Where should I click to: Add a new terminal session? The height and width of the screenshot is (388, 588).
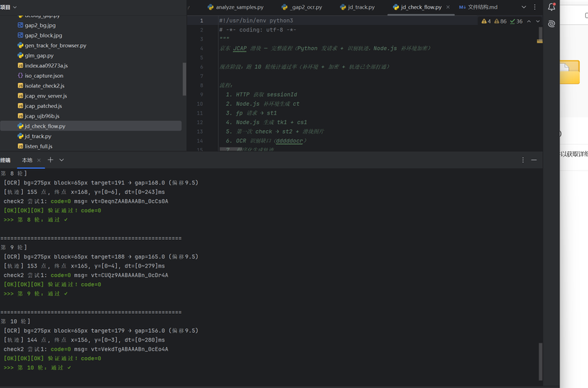coord(50,160)
